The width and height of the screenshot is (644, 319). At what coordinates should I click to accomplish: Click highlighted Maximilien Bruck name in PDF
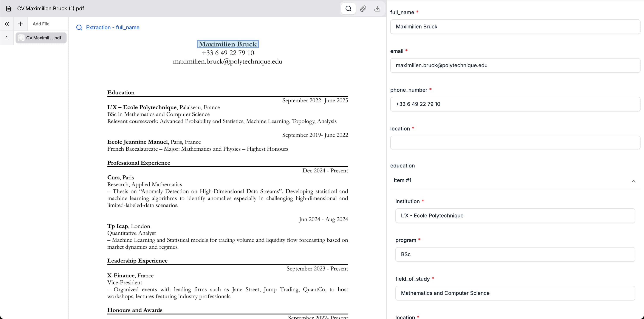[x=228, y=44]
